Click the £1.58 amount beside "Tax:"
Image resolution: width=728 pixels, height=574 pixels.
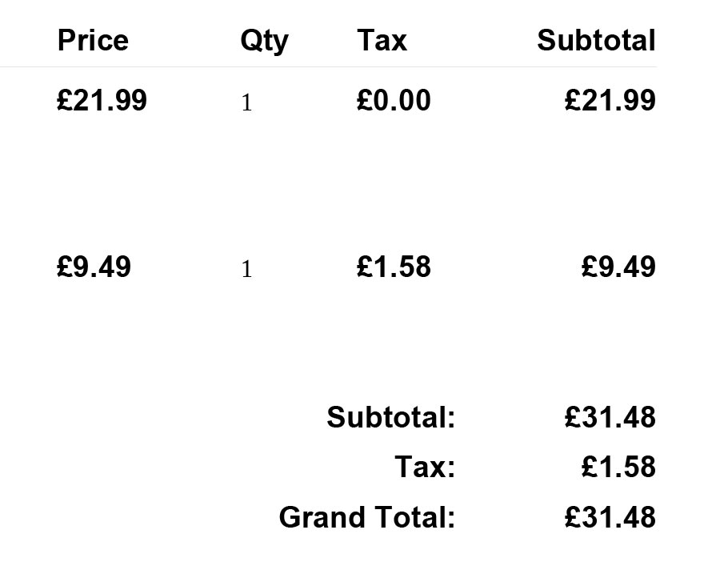(x=618, y=467)
